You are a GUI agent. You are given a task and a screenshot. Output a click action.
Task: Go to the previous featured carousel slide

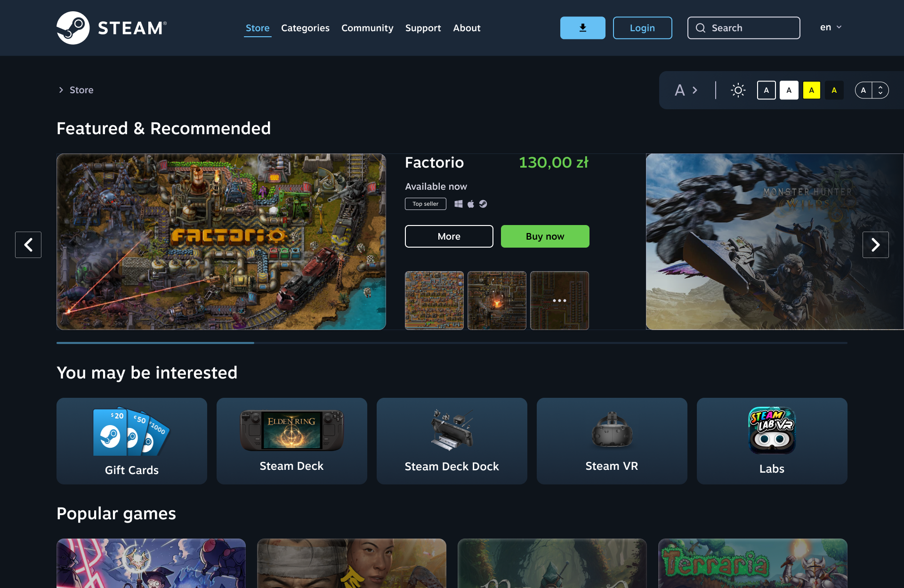[28, 245]
